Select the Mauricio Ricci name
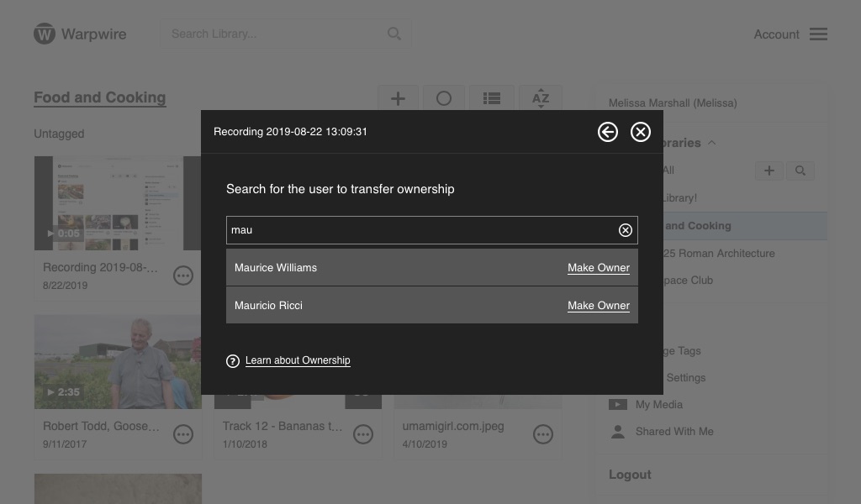861x504 pixels. point(268,306)
